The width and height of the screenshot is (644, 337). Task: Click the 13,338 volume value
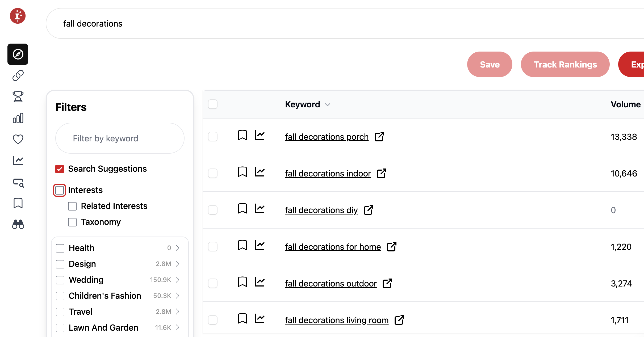coord(624,137)
